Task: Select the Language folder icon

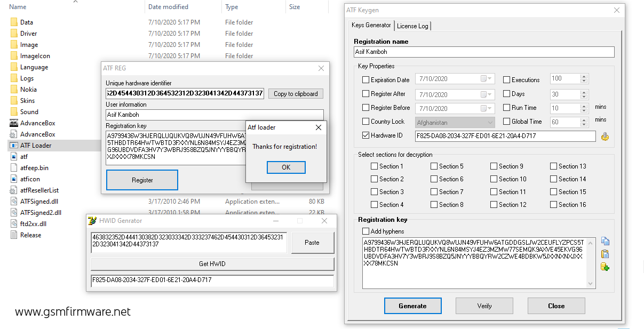Action: (14, 67)
